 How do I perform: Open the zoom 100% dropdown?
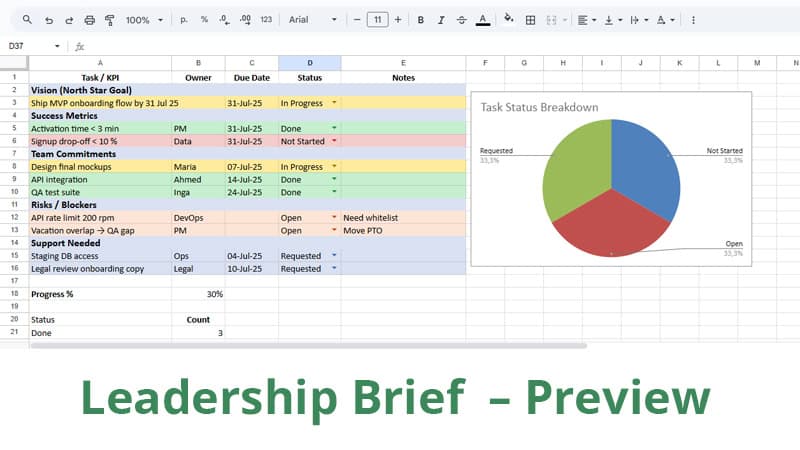144,20
